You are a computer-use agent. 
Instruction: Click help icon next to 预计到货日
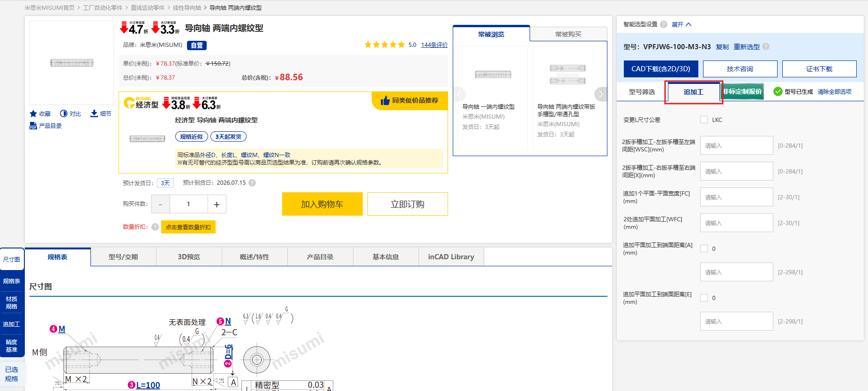(252, 183)
